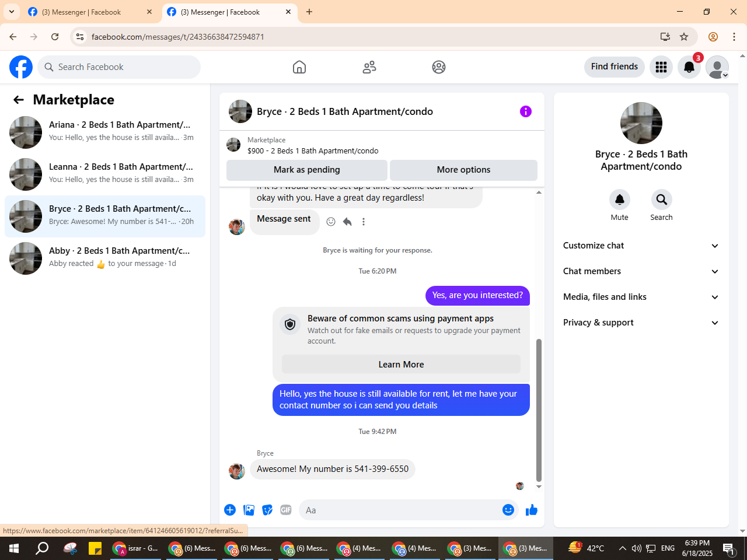Open Leanna's apartment conversation
The image size is (747, 560).
pyautogui.click(x=105, y=174)
